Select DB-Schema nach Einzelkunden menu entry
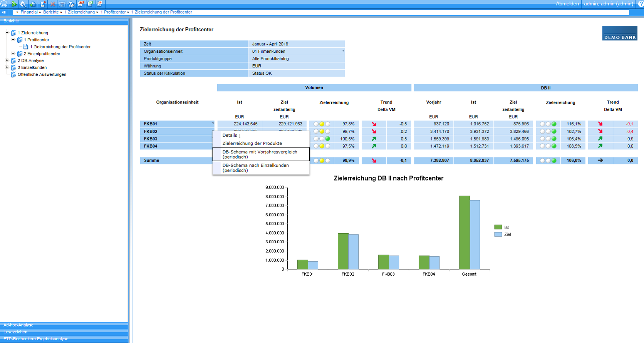 click(x=255, y=168)
